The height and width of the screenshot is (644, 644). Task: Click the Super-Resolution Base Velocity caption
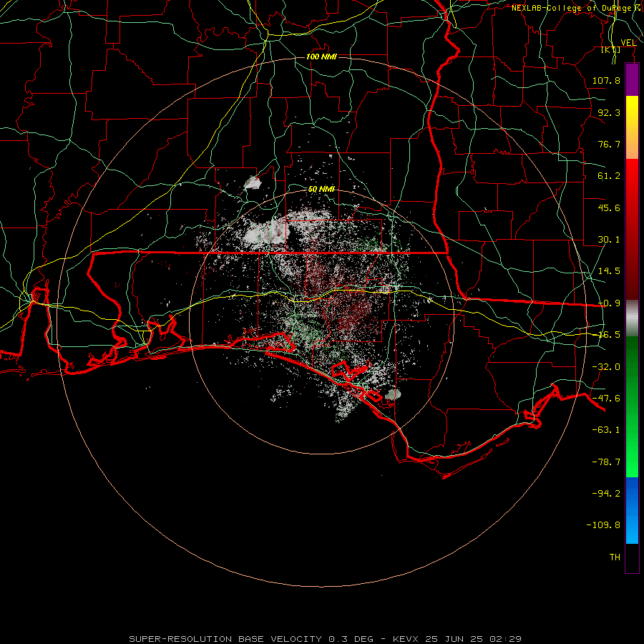coord(325,639)
